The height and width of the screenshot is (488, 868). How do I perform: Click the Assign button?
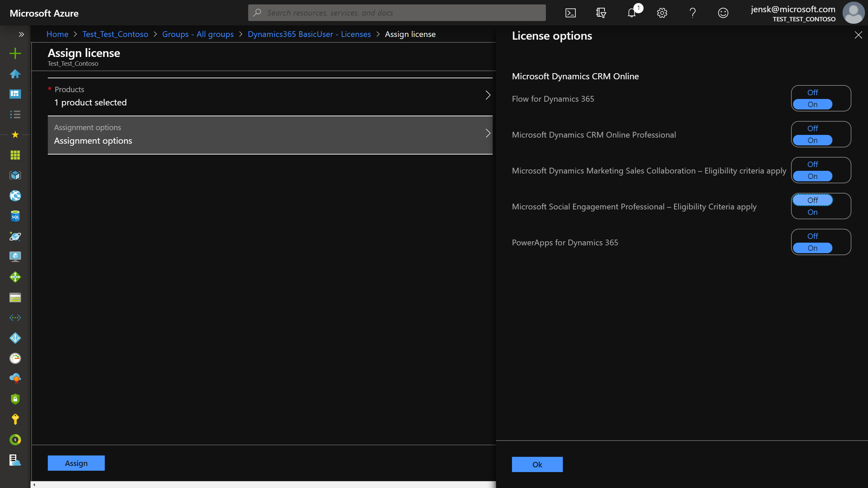(76, 463)
